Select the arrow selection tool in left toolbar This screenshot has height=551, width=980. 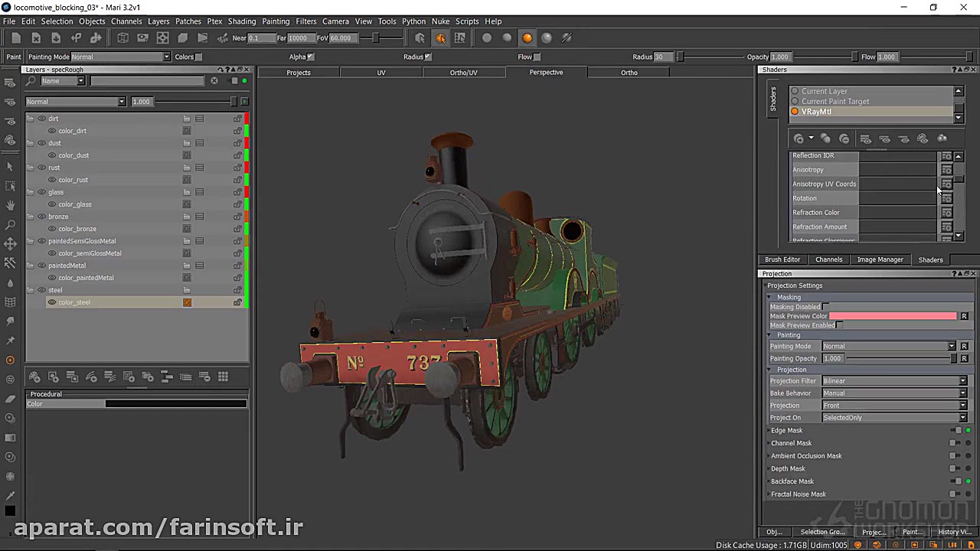[x=10, y=166]
